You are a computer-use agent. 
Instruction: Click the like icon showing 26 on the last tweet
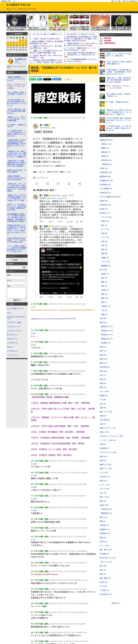pos(59,297)
